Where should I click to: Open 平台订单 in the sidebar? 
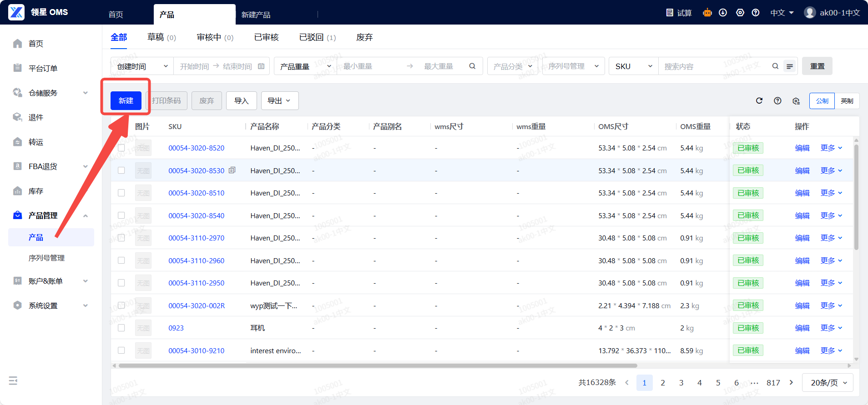pos(43,68)
